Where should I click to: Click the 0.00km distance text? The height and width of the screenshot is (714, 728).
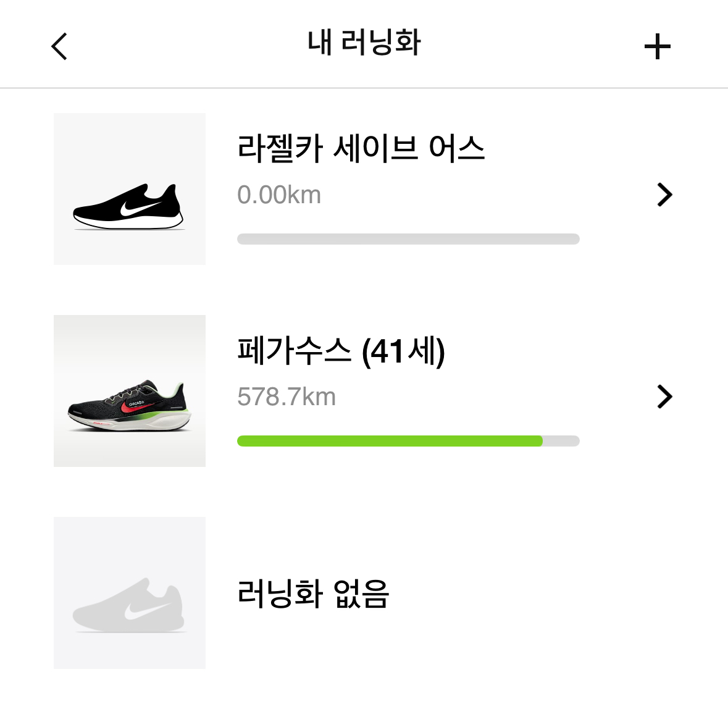[279, 195]
